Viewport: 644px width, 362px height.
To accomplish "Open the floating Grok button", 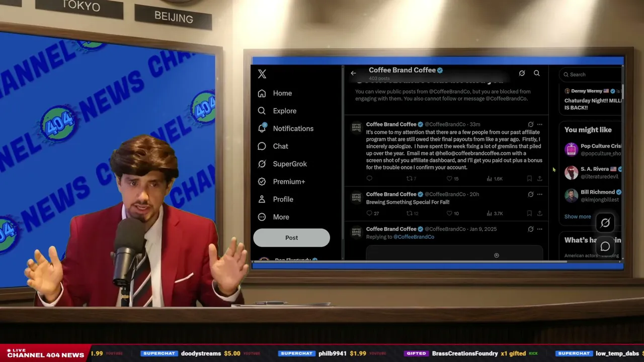I will pyautogui.click(x=605, y=222).
